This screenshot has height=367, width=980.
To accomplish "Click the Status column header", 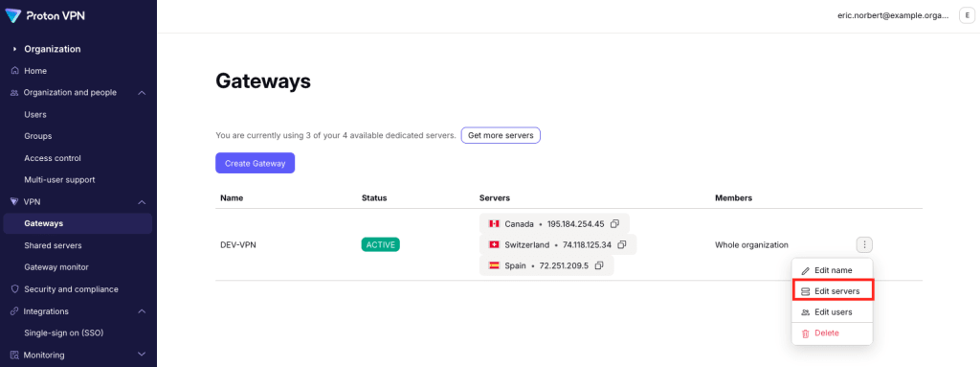I will [374, 198].
